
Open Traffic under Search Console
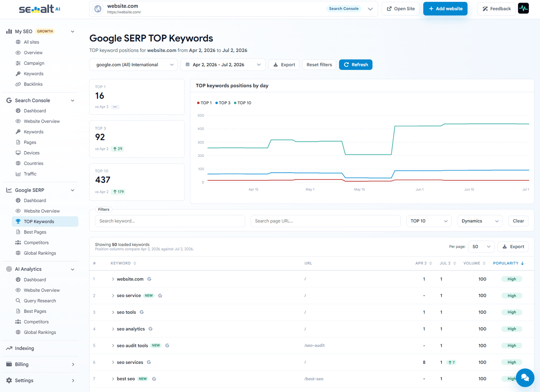[x=30, y=174]
